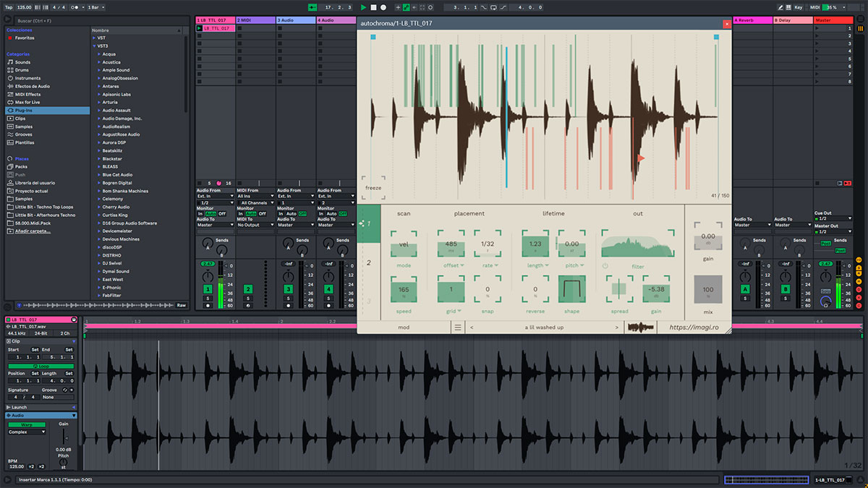Arm the transport Record button
Screen dimensions: 868x488
383,7
